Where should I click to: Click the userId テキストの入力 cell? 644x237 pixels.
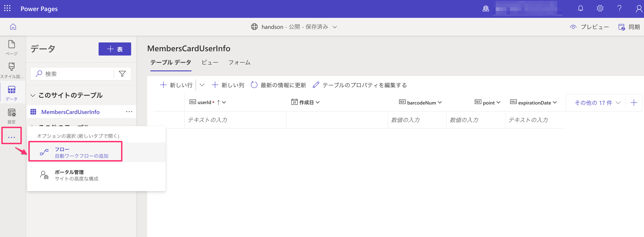[x=235, y=120]
